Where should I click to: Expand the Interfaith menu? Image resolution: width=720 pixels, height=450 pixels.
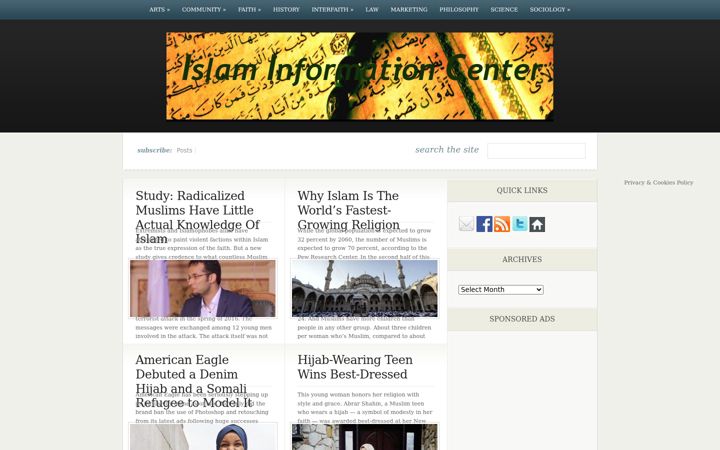(x=332, y=10)
